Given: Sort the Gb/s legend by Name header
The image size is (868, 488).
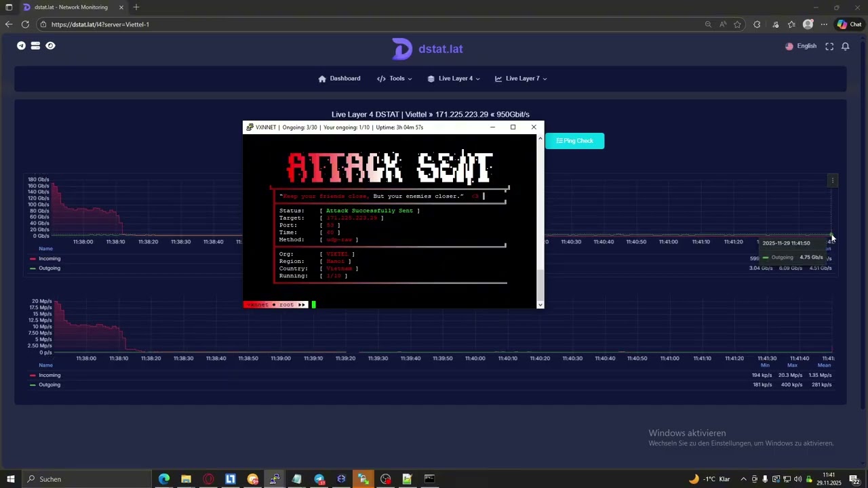Looking at the screenshot, I should coord(45,249).
